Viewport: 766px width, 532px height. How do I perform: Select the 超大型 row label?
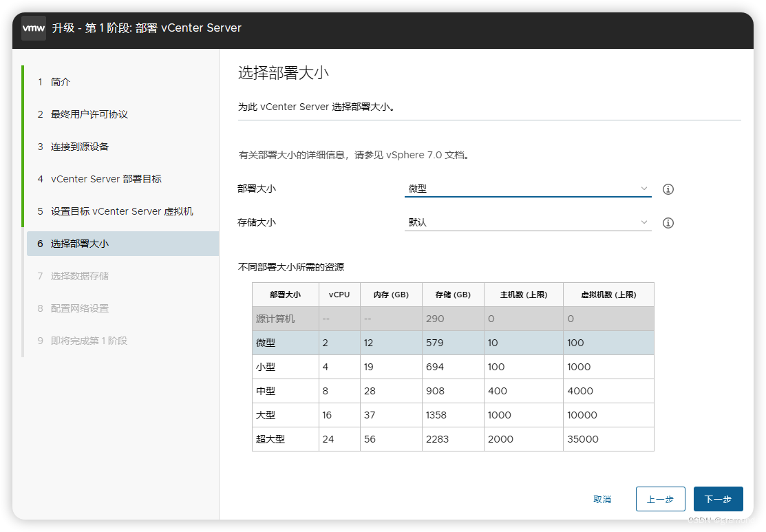(x=270, y=439)
